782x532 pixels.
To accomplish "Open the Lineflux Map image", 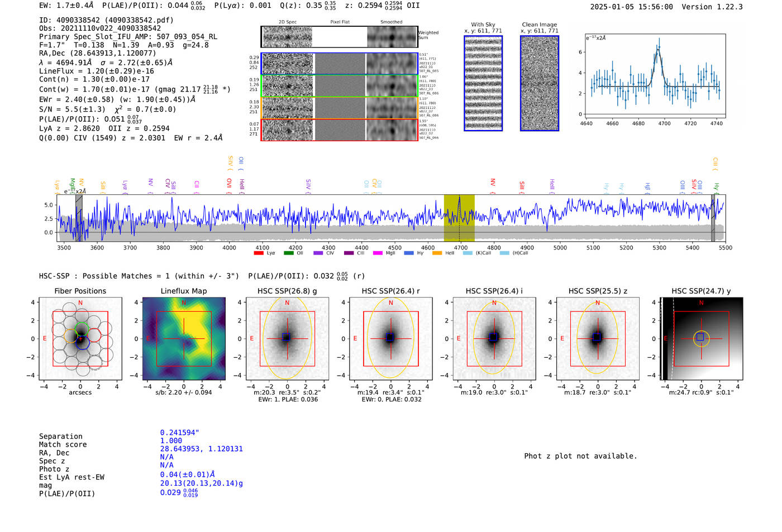I will [184, 339].
